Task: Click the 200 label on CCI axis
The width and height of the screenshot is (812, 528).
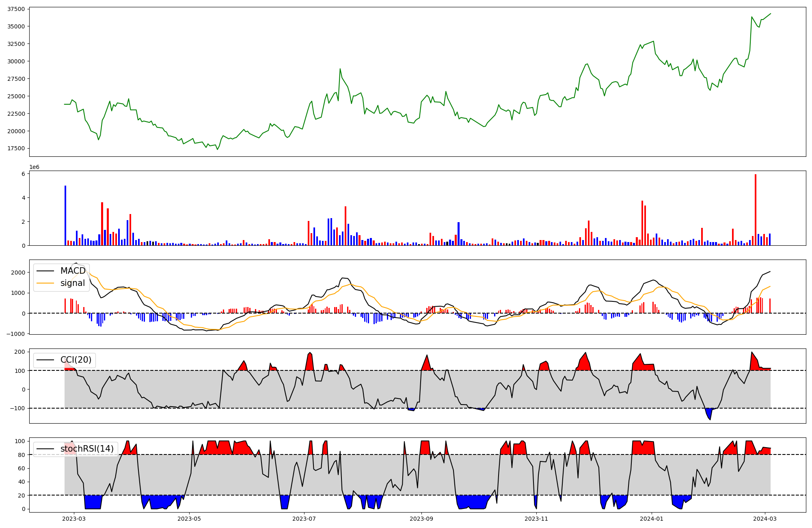Action: pos(20,352)
